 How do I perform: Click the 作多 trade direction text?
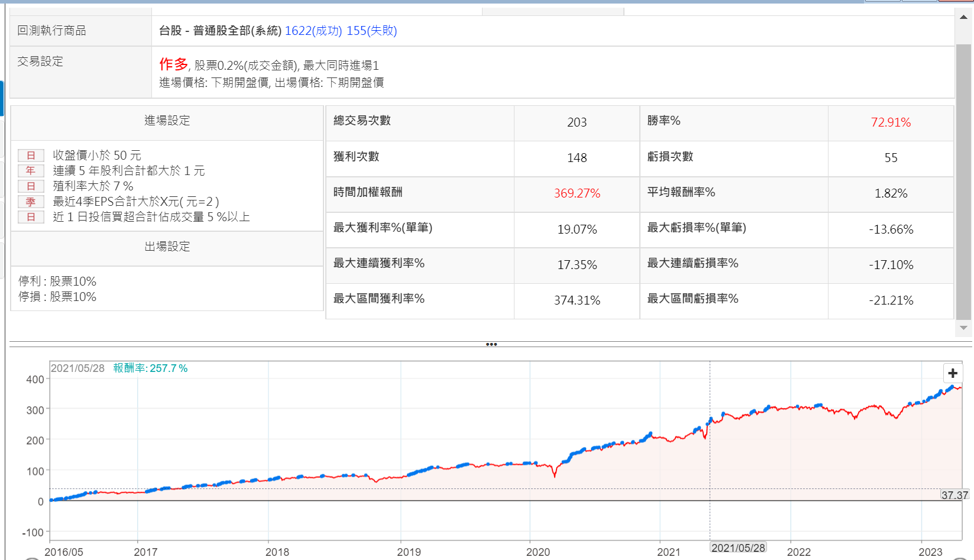(173, 64)
